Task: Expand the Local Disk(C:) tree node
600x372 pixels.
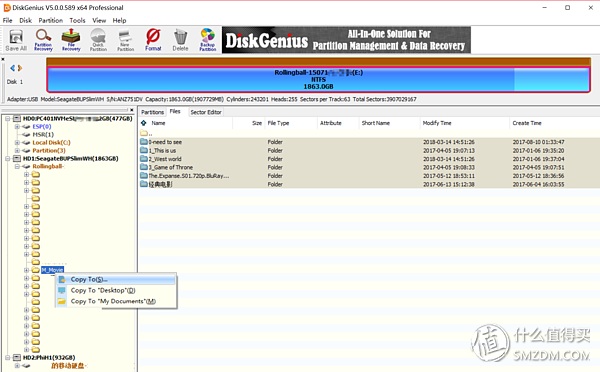Action: pos(17,143)
